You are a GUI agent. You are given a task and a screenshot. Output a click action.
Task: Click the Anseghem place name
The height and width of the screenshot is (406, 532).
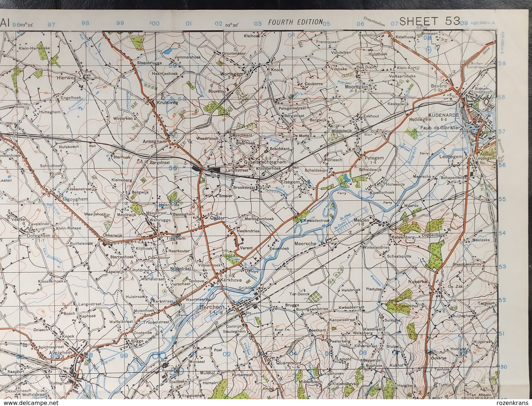pyautogui.click(x=154, y=141)
